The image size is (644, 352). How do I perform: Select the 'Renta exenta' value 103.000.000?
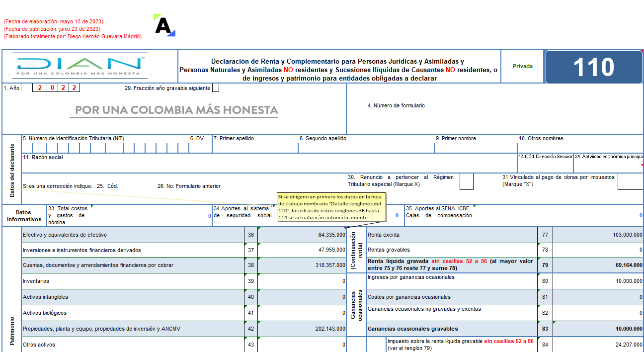click(x=598, y=235)
